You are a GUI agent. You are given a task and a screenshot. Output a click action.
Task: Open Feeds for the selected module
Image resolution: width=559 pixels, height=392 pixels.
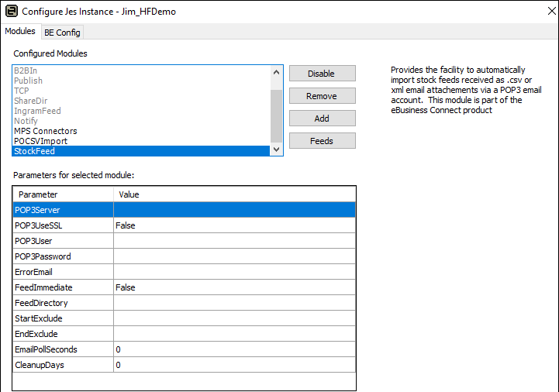click(322, 141)
